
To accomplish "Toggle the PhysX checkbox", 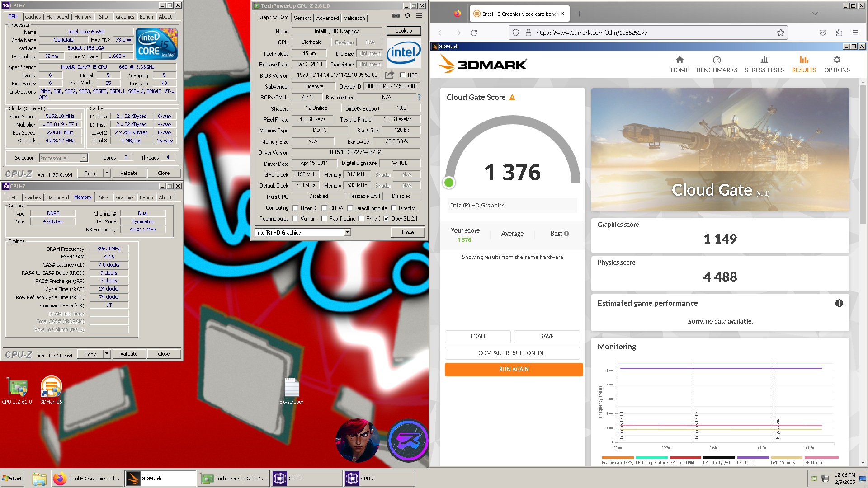I will [361, 219].
